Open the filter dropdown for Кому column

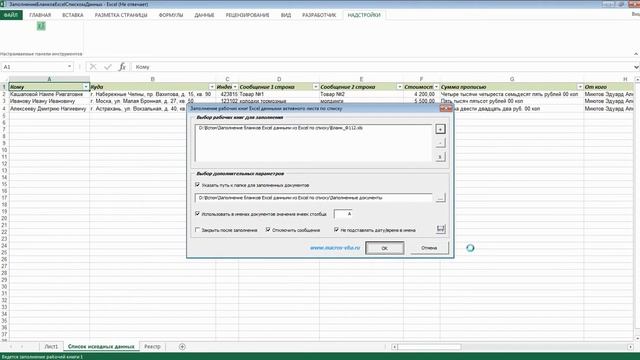coord(86,87)
